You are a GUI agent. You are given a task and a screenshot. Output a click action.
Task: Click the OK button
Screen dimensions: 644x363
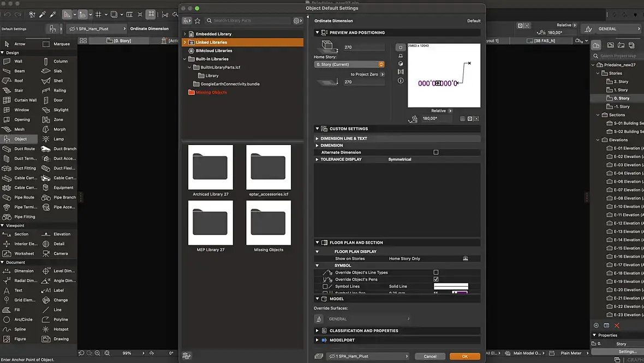(464, 356)
